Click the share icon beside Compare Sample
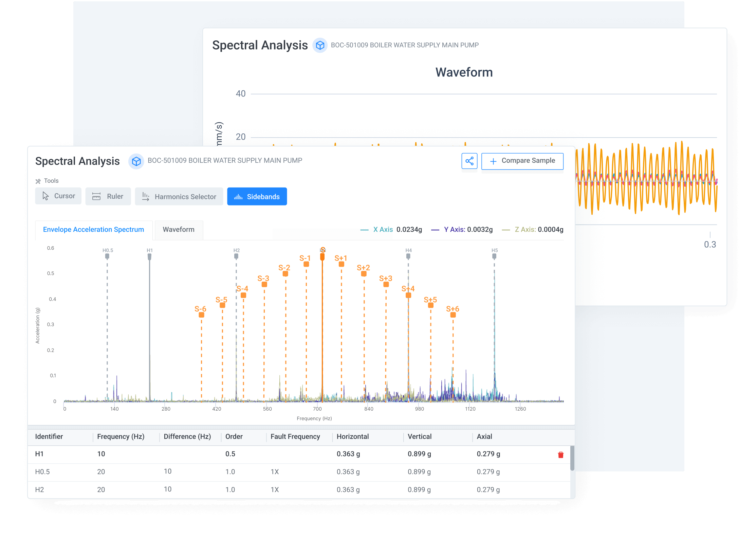The width and height of the screenshot is (756, 537). tap(470, 161)
